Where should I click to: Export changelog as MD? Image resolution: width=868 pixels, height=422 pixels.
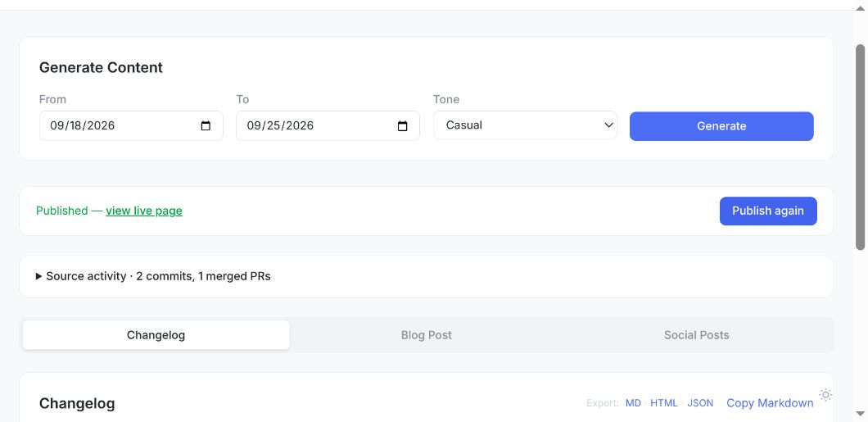(x=633, y=403)
